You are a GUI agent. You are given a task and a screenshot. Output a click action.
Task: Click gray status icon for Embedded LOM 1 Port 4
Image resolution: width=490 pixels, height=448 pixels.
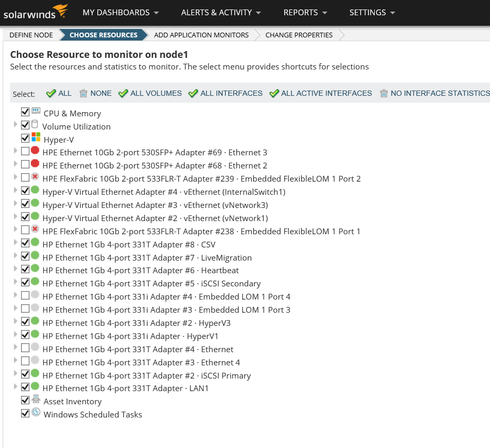click(35, 294)
